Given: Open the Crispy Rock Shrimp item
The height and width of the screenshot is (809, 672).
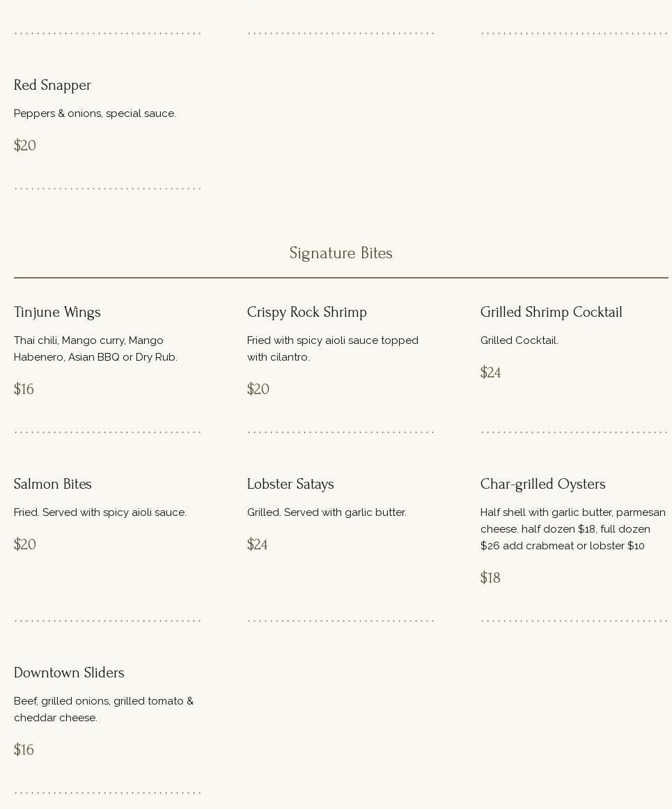Looking at the screenshot, I should (x=306, y=312).
